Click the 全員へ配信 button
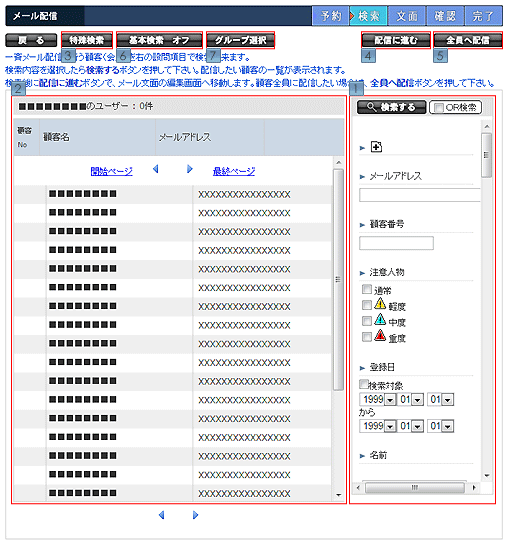508x545 pixels. click(468, 40)
